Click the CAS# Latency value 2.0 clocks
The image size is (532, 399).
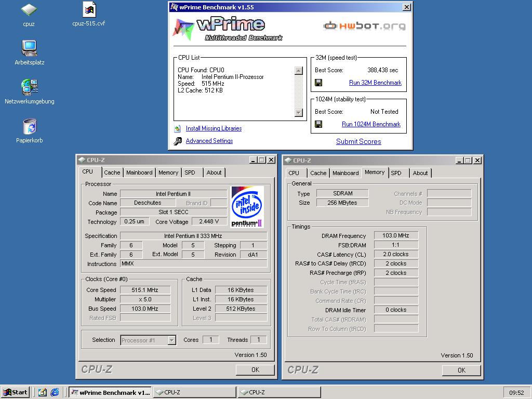pyautogui.click(x=396, y=254)
